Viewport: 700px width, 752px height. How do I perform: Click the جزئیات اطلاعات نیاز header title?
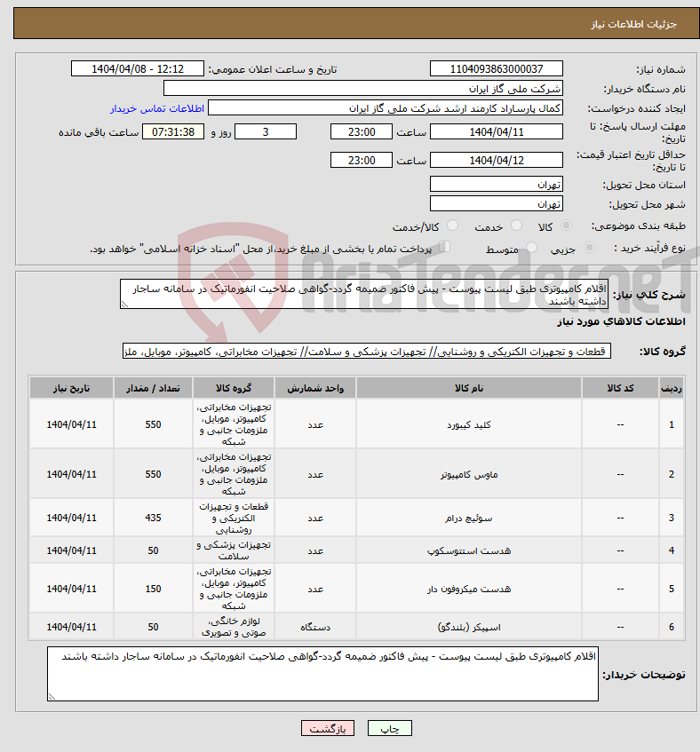633,24
